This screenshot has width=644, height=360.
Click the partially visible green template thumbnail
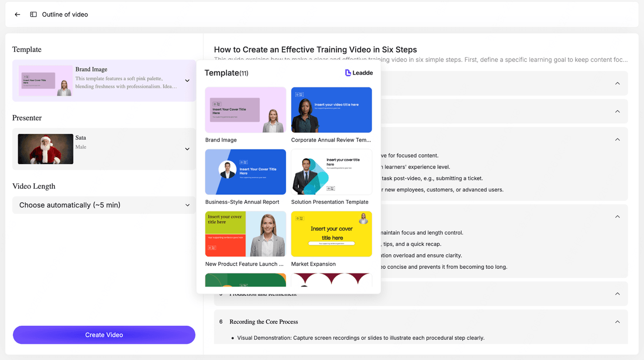coord(246,280)
